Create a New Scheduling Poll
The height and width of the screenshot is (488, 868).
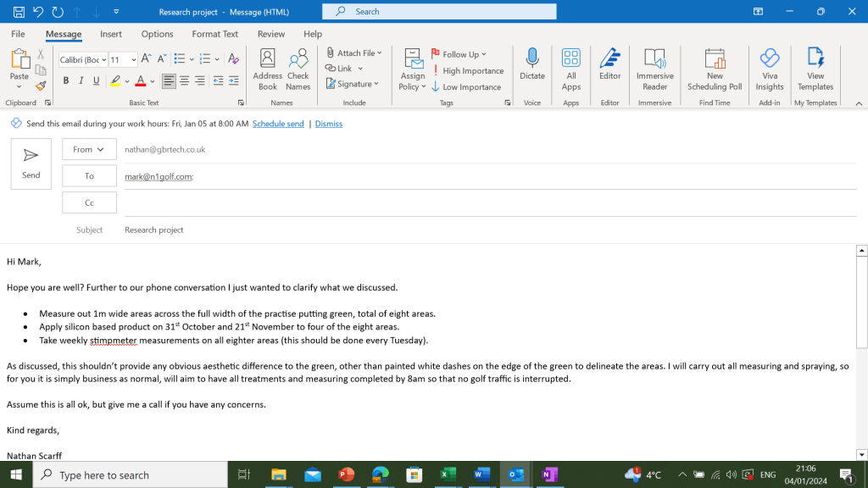click(715, 69)
